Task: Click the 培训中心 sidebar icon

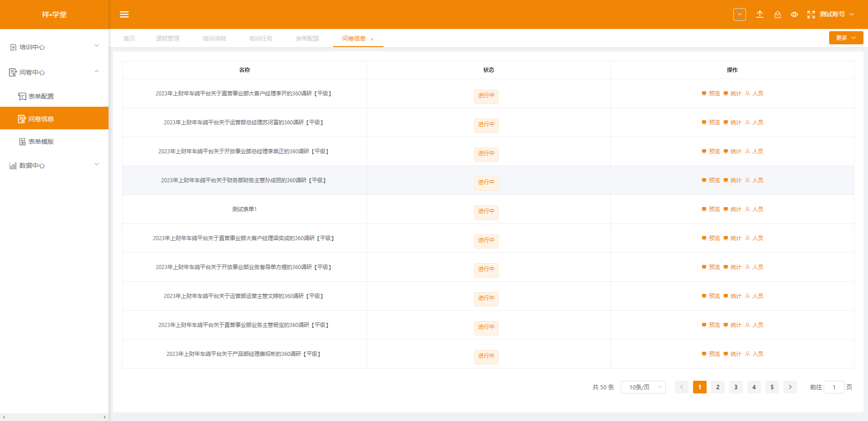Action: coord(13,47)
